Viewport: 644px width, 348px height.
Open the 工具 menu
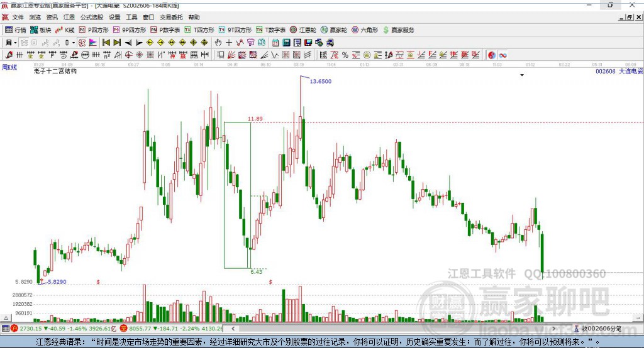[131, 17]
